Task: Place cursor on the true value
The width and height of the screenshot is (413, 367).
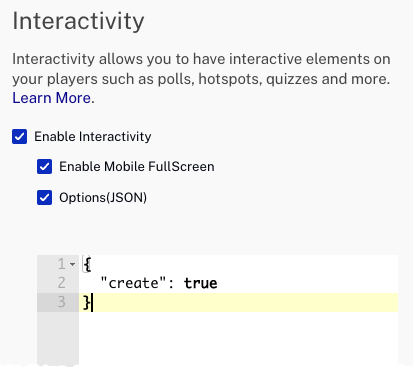Action: point(200,283)
